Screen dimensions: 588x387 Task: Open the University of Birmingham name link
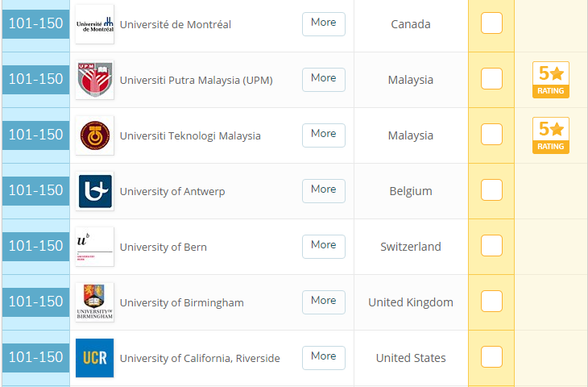(x=181, y=303)
